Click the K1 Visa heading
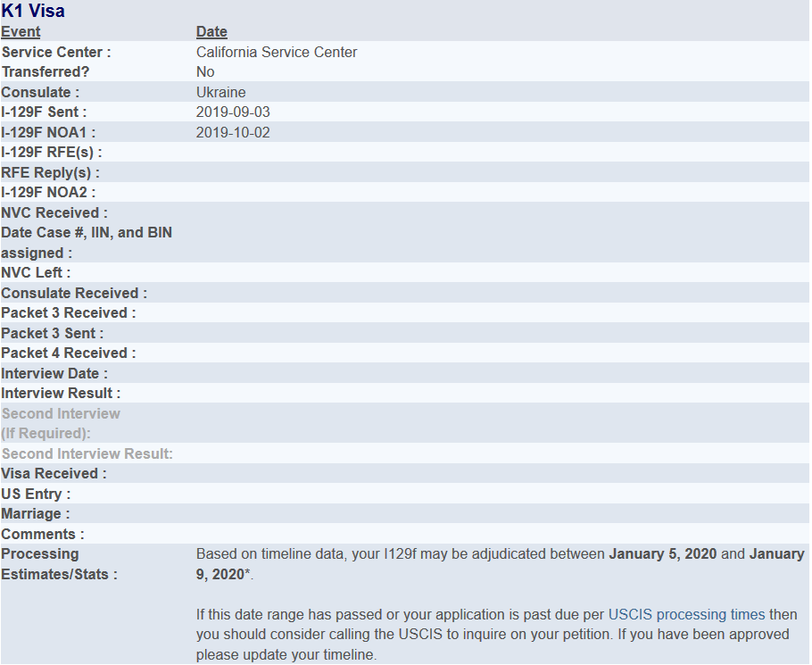The width and height of the screenshot is (812, 665). click(x=33, y=11)
